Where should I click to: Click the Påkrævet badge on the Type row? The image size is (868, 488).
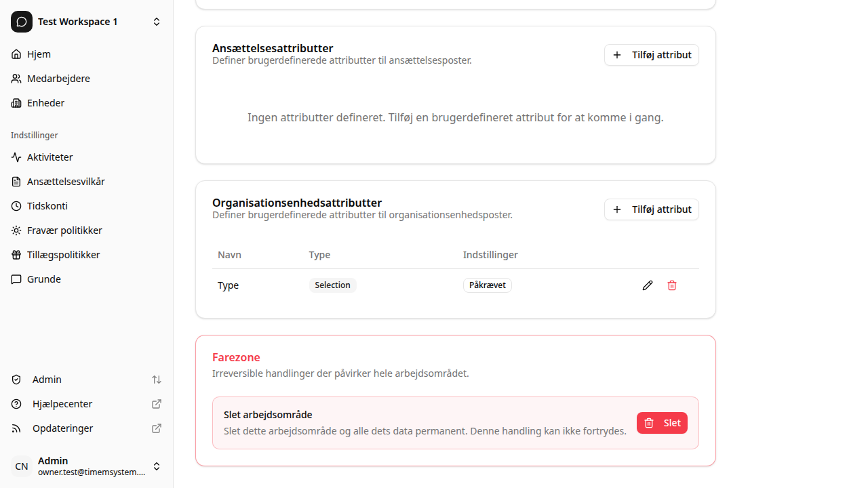(488, 285)
